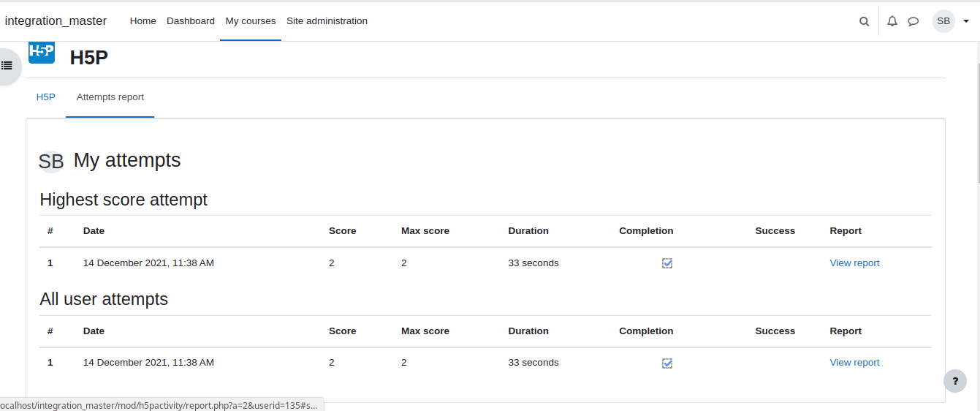The height and width of the screenshot is (411, 980).
Task: View report for highest score attempt
Action: (854, 263)
